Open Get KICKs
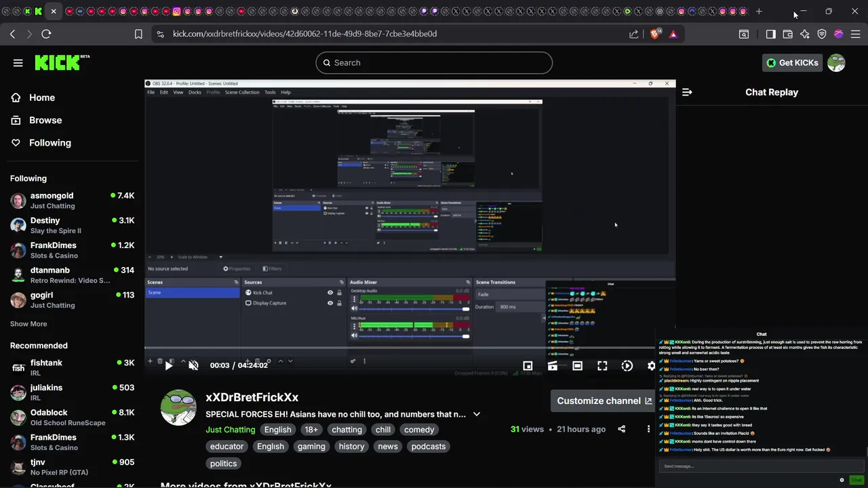Image resolution: width=868 pixels, height=488 pixels. (792, 63)
